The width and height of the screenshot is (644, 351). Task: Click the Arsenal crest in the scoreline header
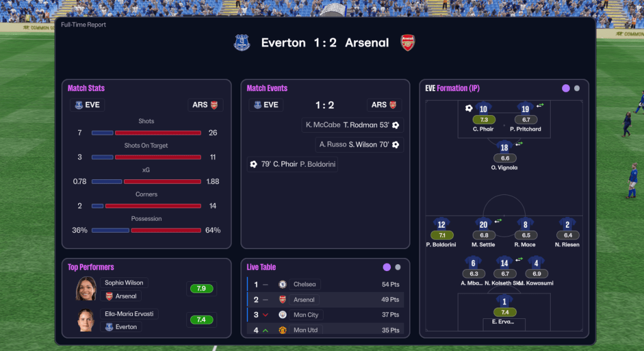tap(408, 43)
